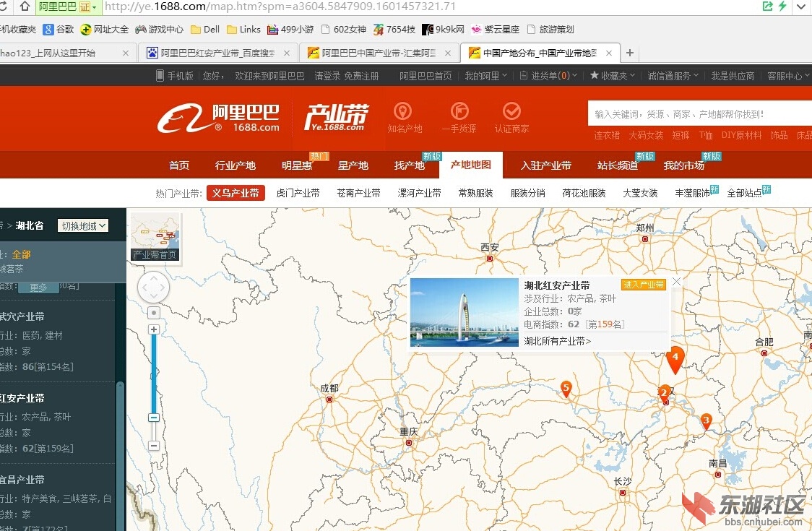The width and height of the screenshot is (812, 531).
Task: Click the 请登录 link
Action: (327, 76)
